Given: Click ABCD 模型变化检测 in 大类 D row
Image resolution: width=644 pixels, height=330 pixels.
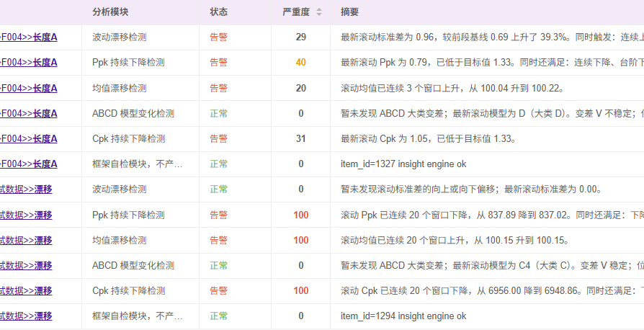Looking at the screenshot, I should pyautogui.click(x=133, y=113).
